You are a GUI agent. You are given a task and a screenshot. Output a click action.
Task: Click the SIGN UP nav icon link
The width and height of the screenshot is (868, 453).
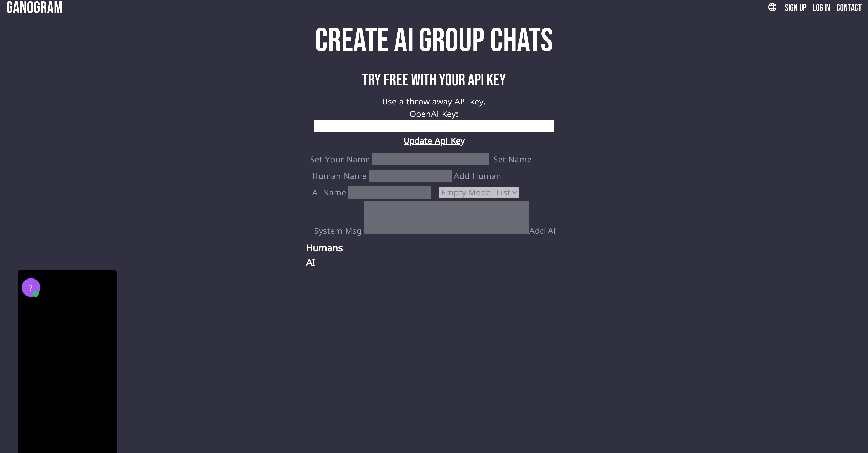tap(795, 8)
